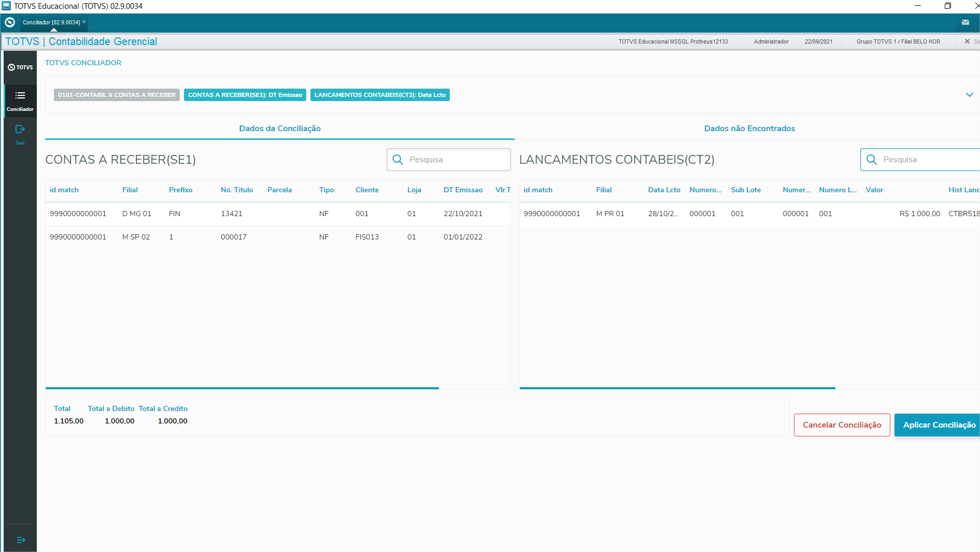The height and width of the screenshot is (552, 980).
Task: Click the Contas a Receber search field
Action: tap(449, 160)
